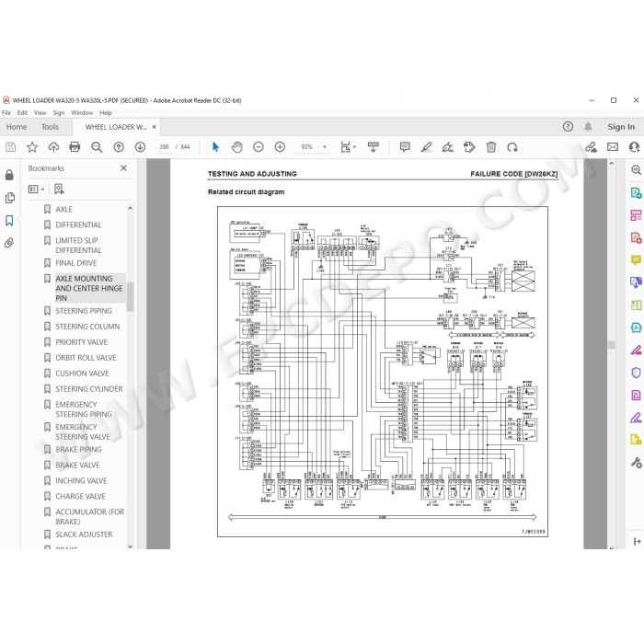Zoom out with minus button
This screenshot has height=644, width=644.
click(259, 146)
